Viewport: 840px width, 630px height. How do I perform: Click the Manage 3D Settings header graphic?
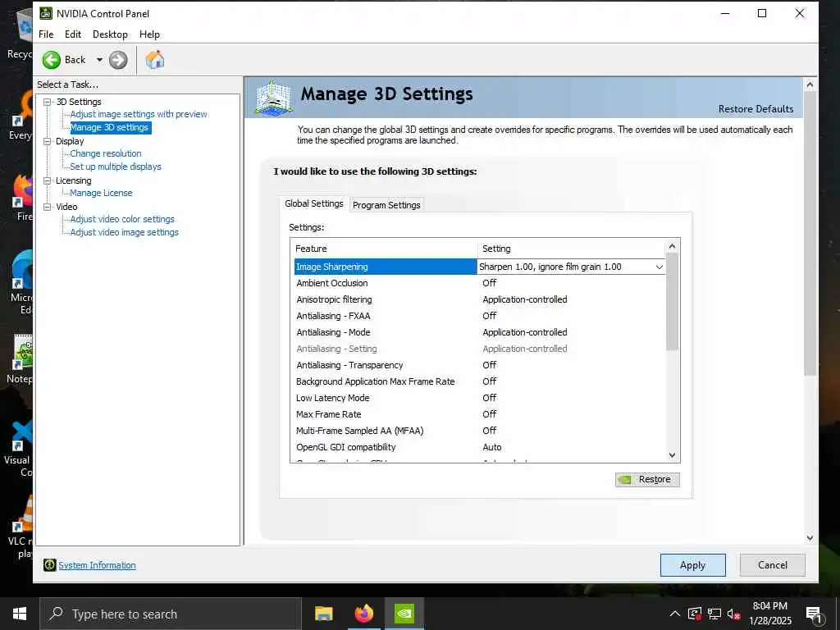click(274, 97)
